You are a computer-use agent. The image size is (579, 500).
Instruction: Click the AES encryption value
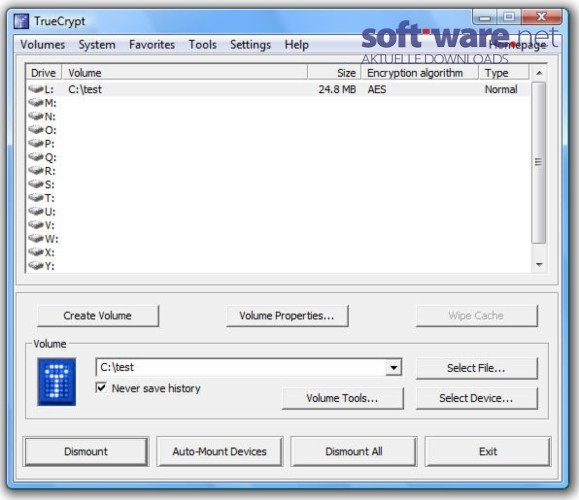pyautogui.click(x=377, y=89)
